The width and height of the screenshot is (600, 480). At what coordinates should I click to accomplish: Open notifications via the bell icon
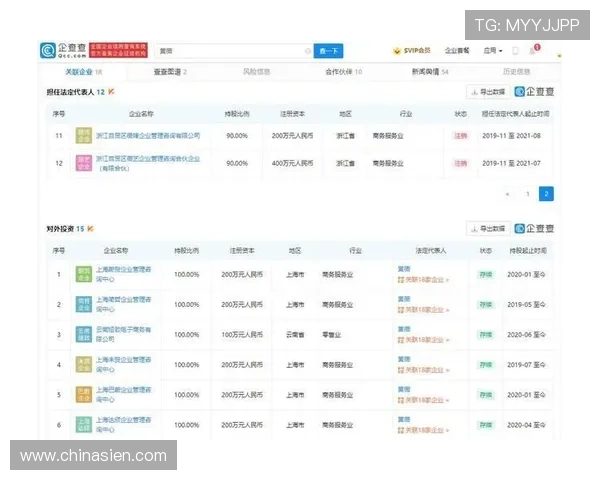(x=533, y=51)
